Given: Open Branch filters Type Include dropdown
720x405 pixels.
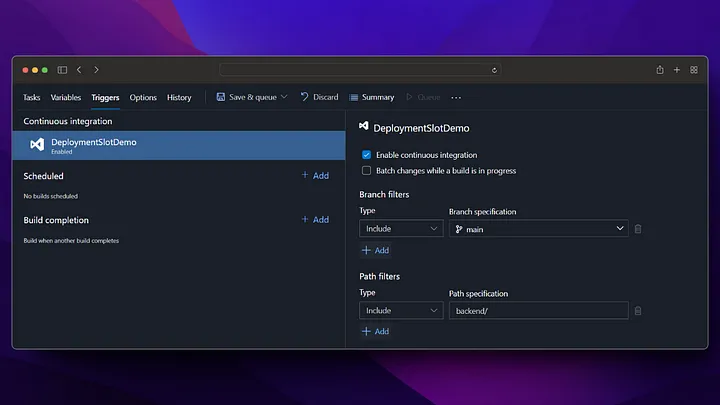Looking at the screenshot, I should point(401,229).
